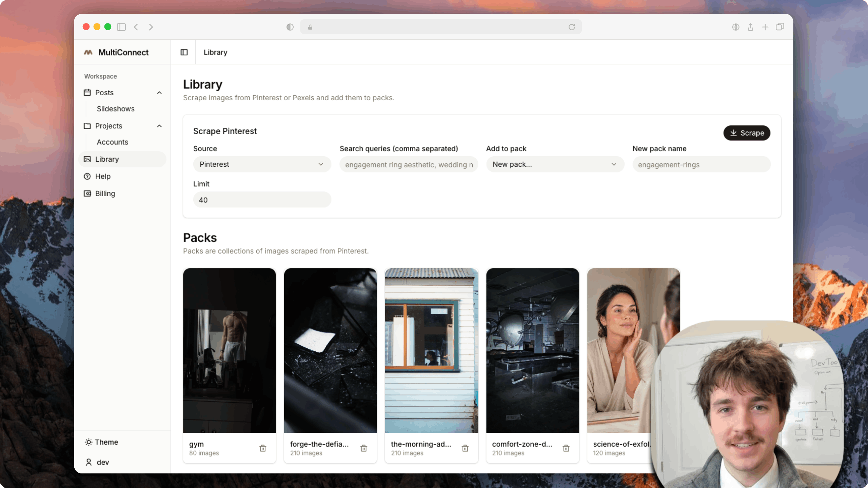Focus the Search queries input field
The width and height of the screenshot is (868, 488).
point(409,164)
